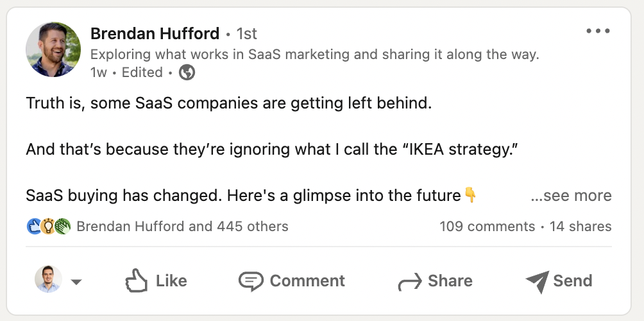Click the Share arrow icon

point(409,281)
